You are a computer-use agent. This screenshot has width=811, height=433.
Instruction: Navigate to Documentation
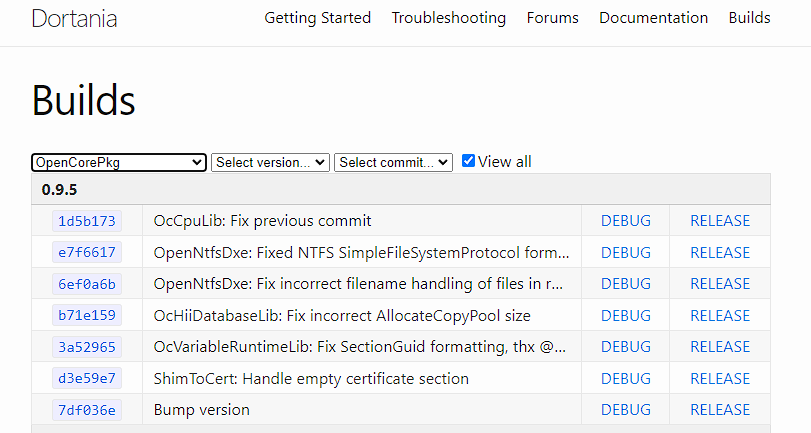point(653,18)
